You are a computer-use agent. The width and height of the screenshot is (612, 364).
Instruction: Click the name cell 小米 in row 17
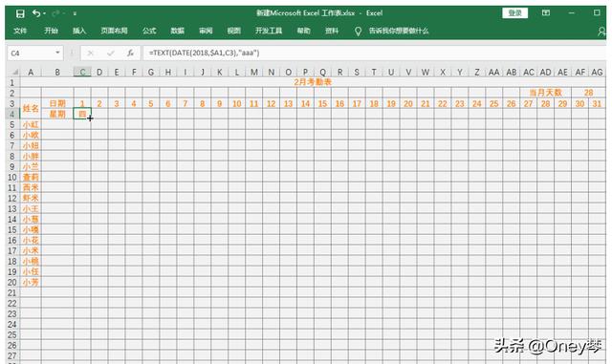31,251
